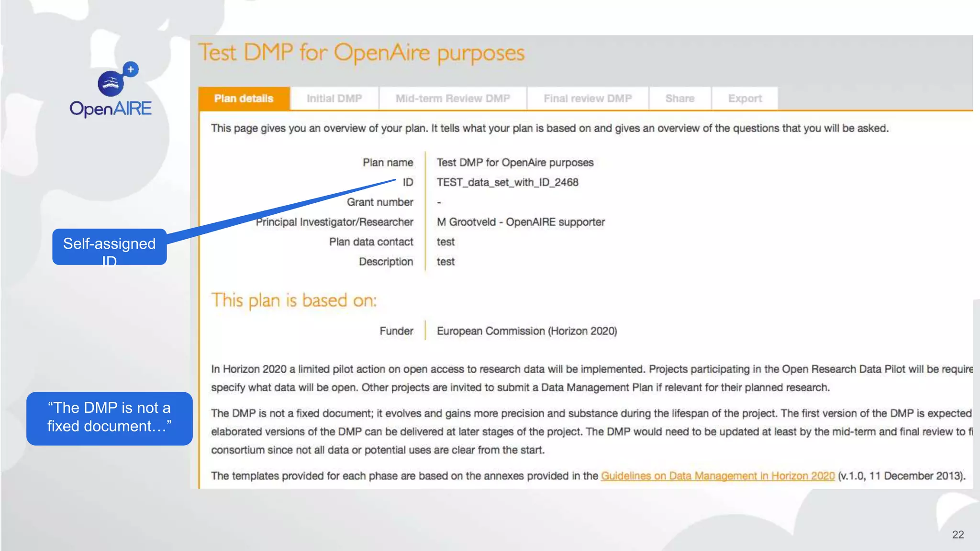The height and width of the screenshot is (551, 980).
Task: Go to the Share tab
Action: (x=679, y=99)
